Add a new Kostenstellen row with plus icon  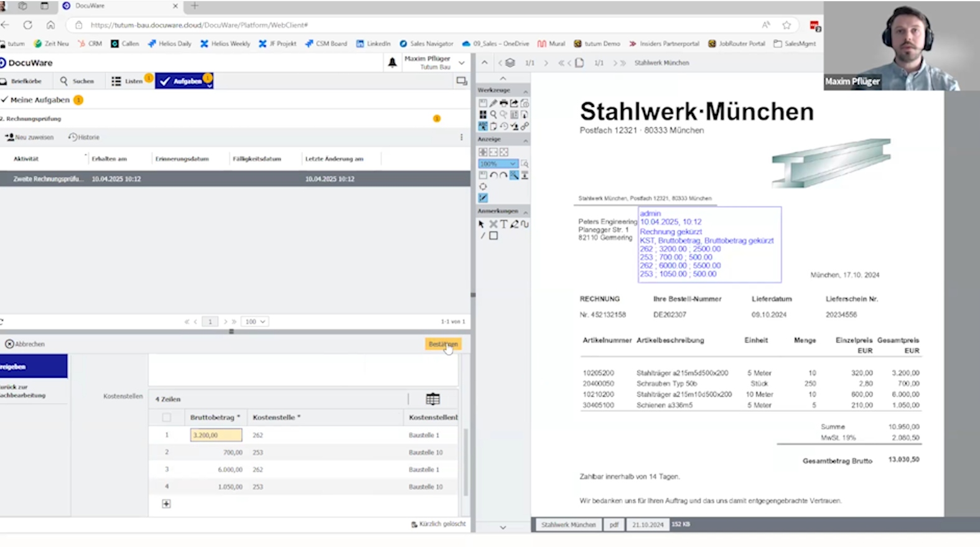tap(166, 503)
